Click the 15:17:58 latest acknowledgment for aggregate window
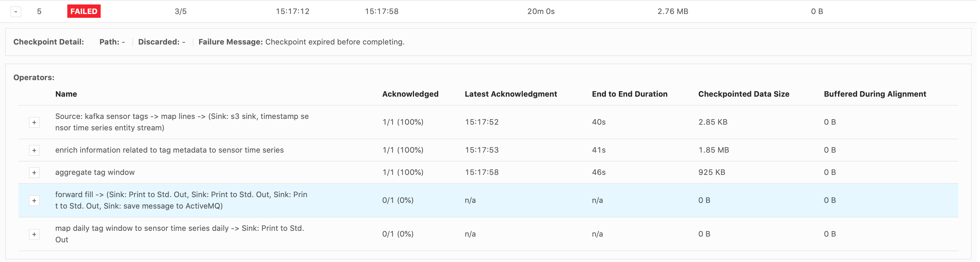Screen dimensions: 980x262 coord(481,173)
